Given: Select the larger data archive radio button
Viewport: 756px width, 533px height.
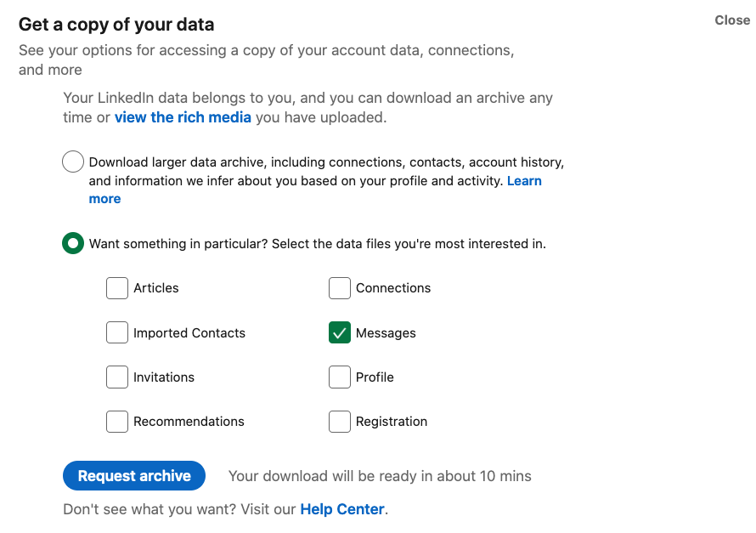Looking at the screenshot, I should (x=73, y=162).
